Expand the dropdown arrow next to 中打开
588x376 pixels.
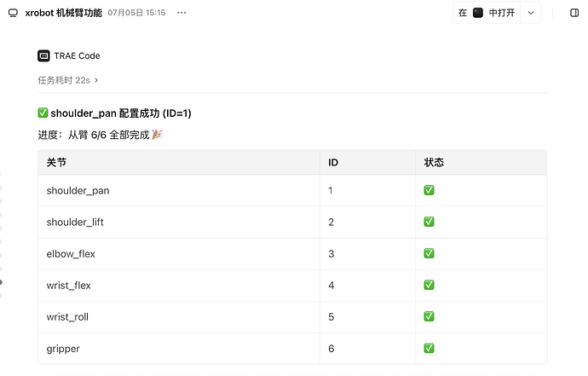531,13
